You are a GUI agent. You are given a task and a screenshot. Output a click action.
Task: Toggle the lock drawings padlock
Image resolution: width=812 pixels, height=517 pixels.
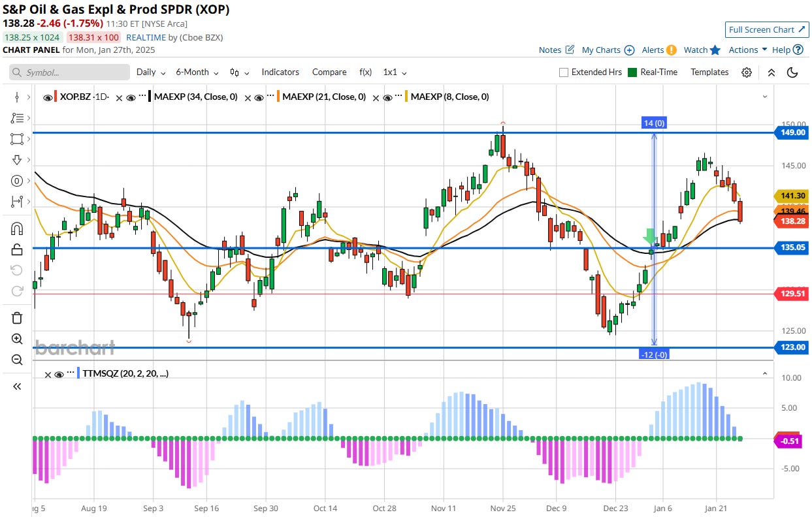point(17,249)
